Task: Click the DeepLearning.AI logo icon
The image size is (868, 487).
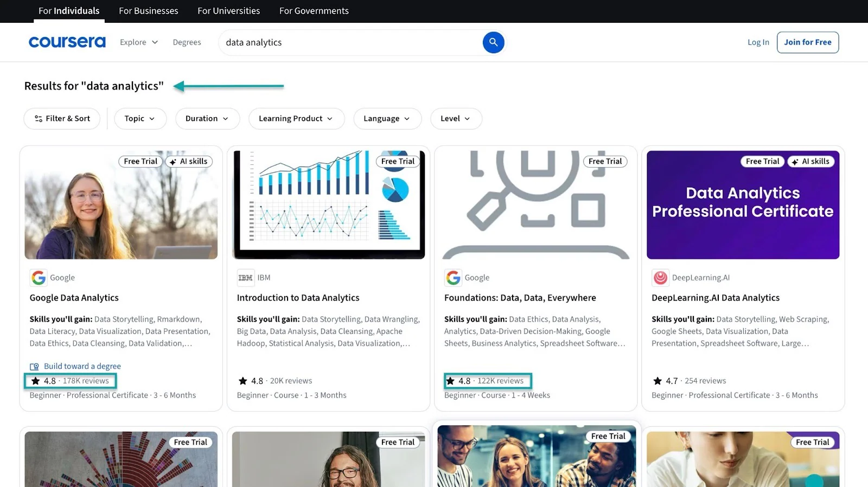Action: [660, 278]
